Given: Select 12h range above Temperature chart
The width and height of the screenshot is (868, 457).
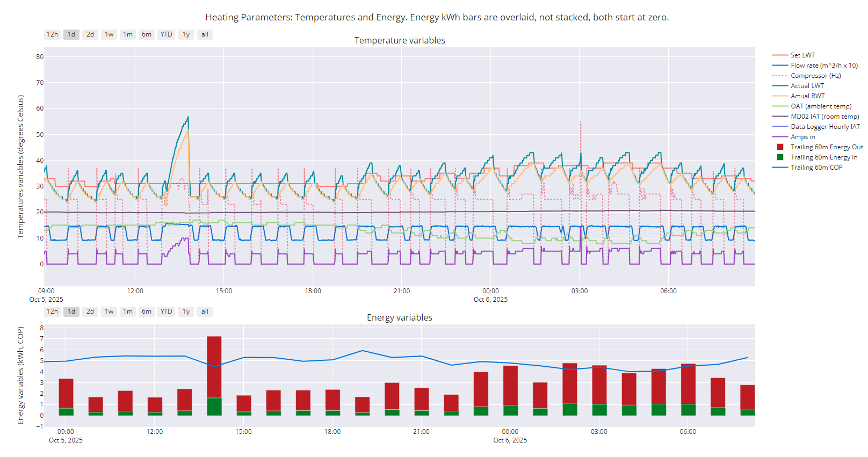Looking at the screenshot, I should pos(52,34).
